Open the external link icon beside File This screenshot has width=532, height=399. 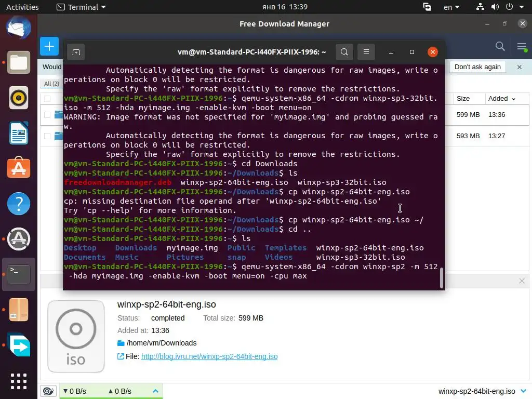point(121,356)
